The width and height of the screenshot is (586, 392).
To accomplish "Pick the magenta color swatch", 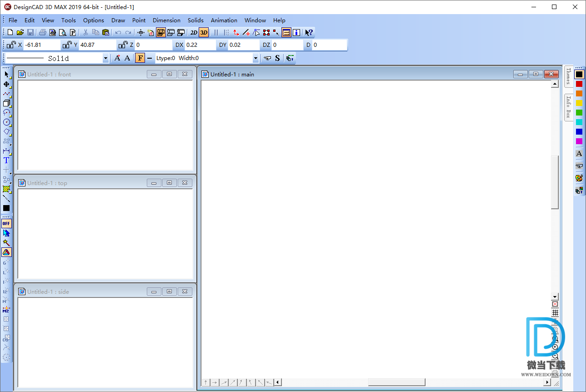I will tap(579, 141).
